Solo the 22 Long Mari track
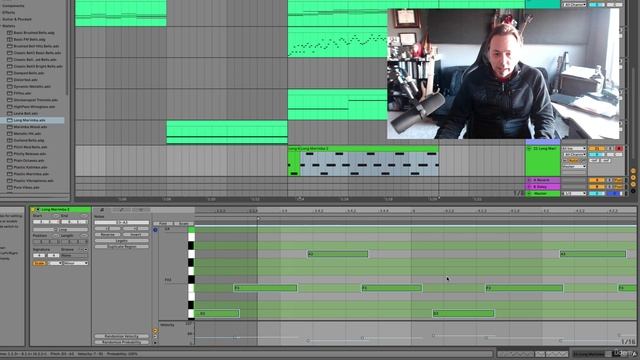This screenshot has width=640, height=360. (x=611, y=149)
